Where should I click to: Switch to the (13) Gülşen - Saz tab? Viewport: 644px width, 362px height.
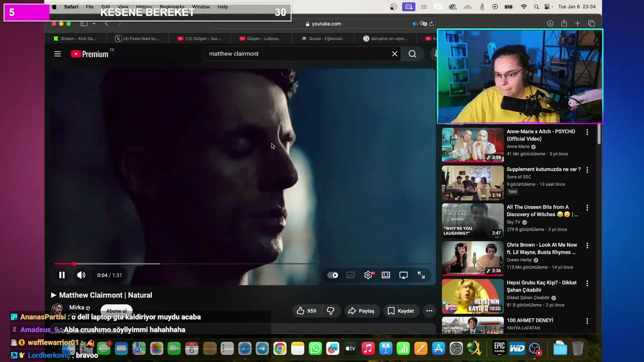coord(199,38)
